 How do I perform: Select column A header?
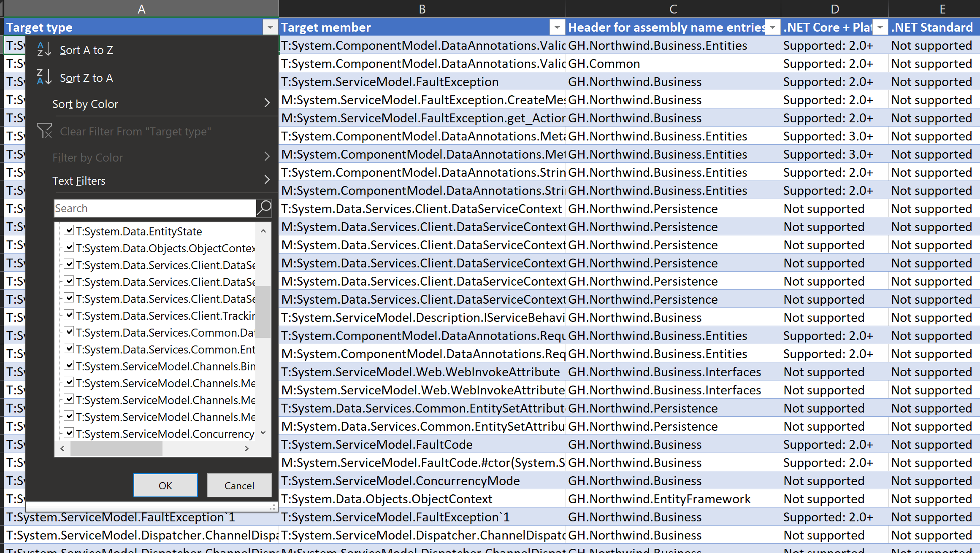pyautogui.click(x=141, y=9)
